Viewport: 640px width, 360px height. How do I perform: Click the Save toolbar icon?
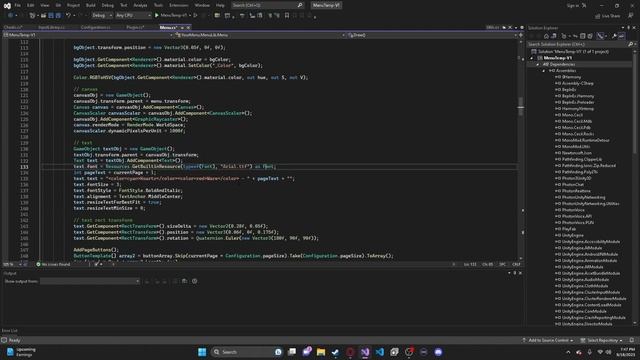tap(51, 16)
